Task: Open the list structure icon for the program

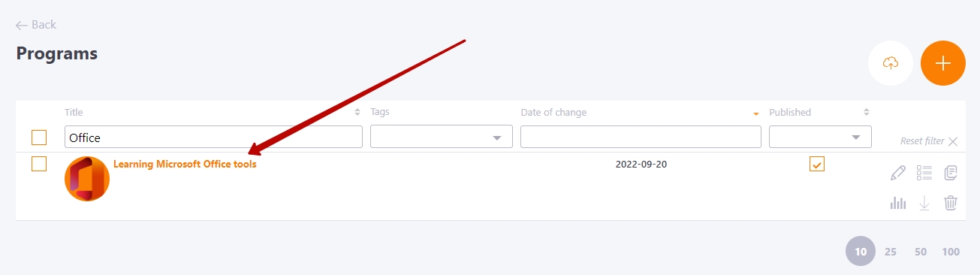Action: [924, 173]
